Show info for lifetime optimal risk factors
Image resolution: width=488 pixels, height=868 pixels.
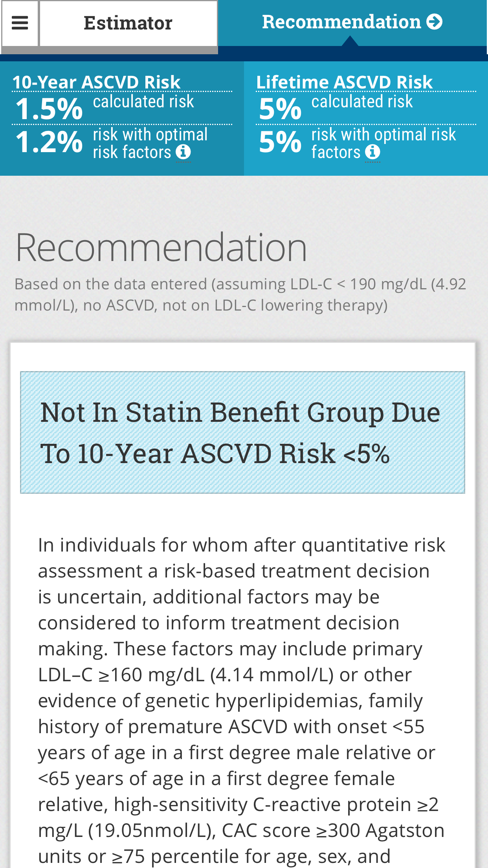(x=372, y=152)
